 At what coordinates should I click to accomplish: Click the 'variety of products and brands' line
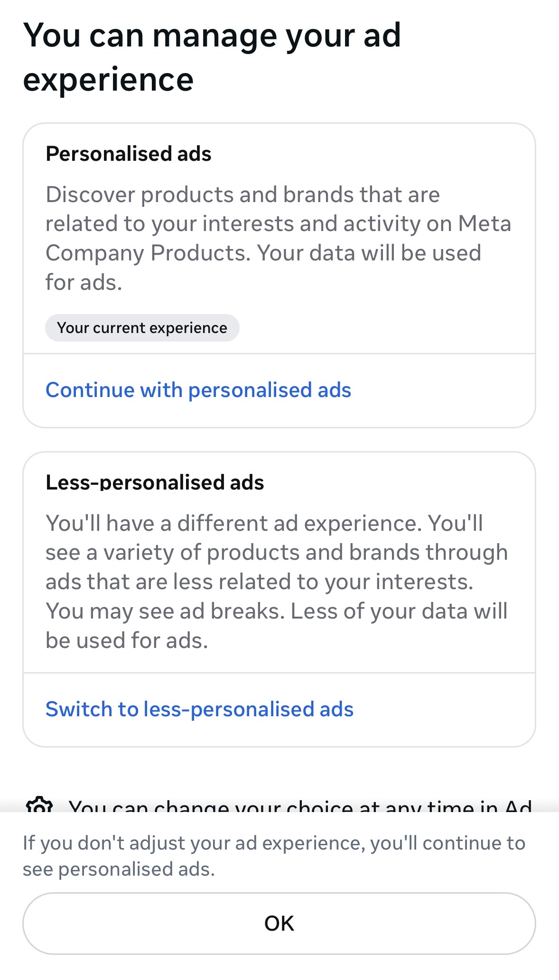(x=277, y=552)
